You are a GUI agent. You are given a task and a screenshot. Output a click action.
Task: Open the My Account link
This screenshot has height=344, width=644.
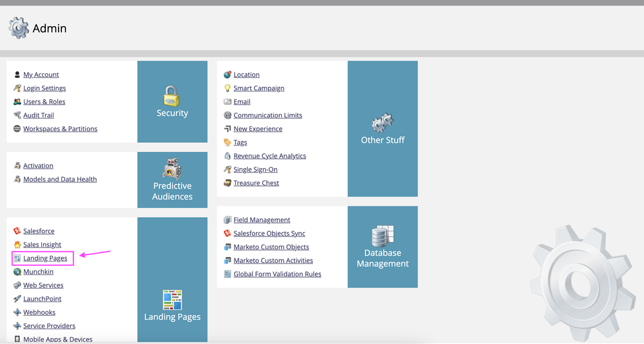pos(41,75)
